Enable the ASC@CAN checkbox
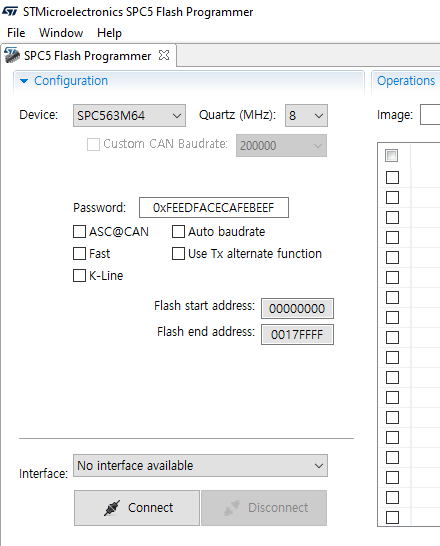440x546 pixels. [79, 232]
